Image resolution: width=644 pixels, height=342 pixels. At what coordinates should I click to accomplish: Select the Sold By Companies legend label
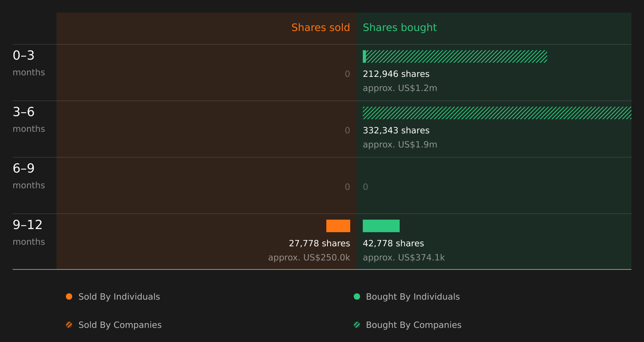pyautogui.click(x=120, y=325)
